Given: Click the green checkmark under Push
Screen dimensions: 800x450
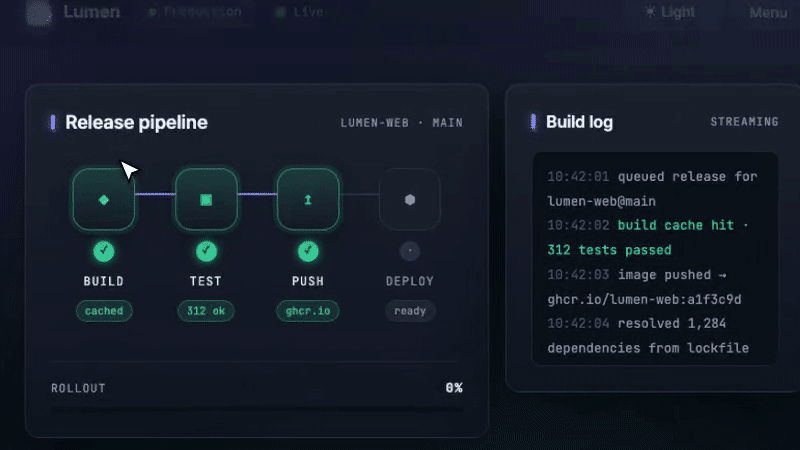Looking at the screenshot, I should click(x=308, y=251).
